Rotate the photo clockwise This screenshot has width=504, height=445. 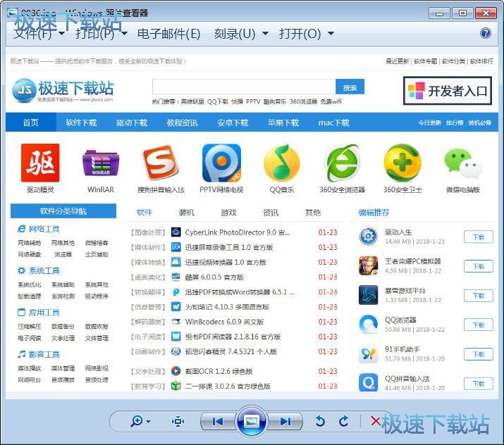pos(344,421)
